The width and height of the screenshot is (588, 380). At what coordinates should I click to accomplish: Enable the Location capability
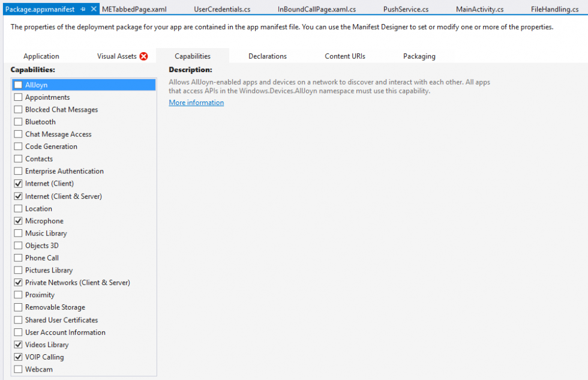pos(17,208)
